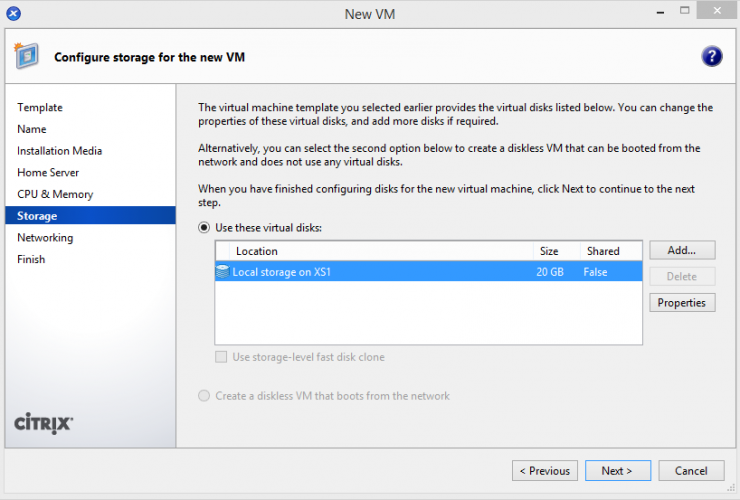Switch to Installation Media step
The image size is (740, 500).
click(x=59, y=151)
